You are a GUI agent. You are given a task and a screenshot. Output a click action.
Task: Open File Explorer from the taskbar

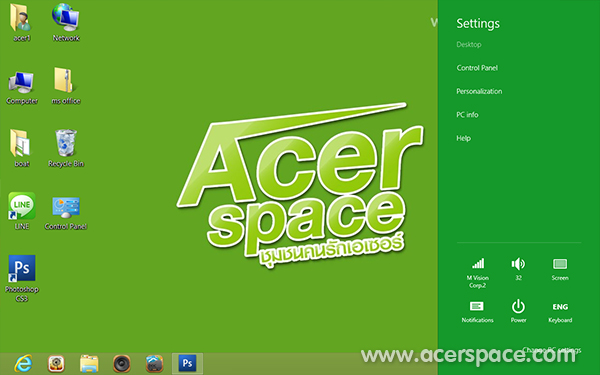click(89, 364)
